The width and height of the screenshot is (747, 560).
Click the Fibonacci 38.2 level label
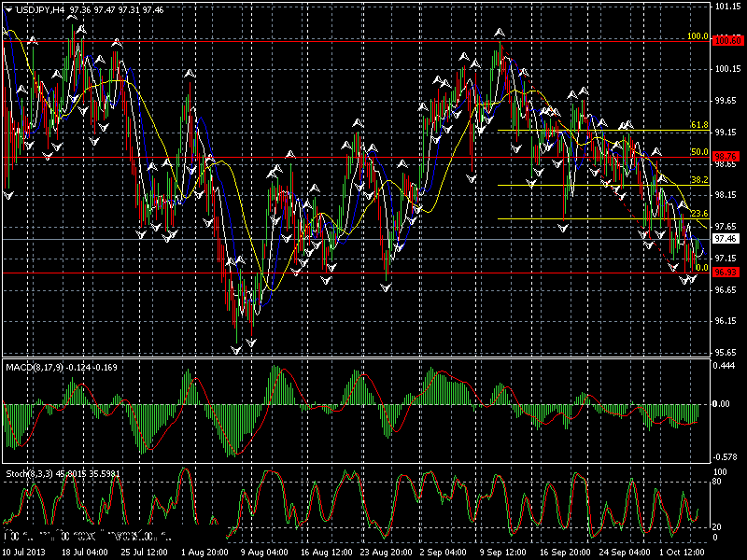tap(699, 179)
